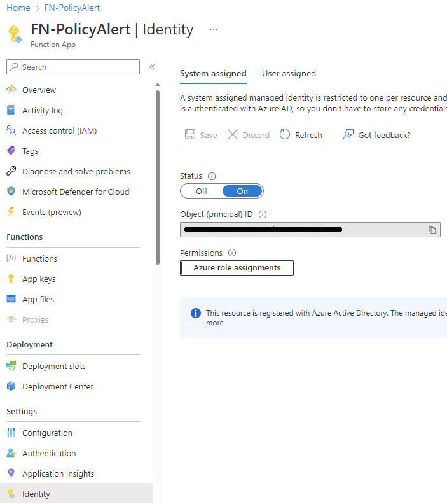Image resolution: width=447 pixels, height=504 pixels.
Task: Click the Function App key icon in header
Action: (x=15, y=34)
